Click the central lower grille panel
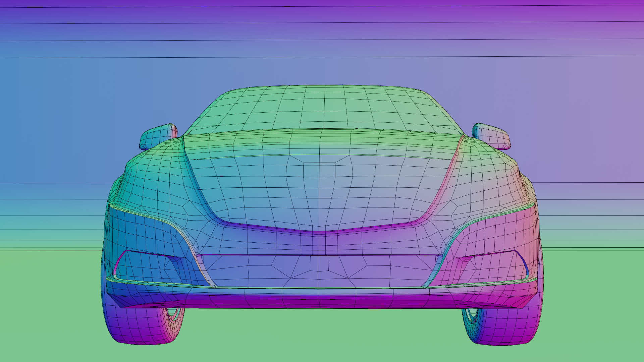This screenshot has height=362, width=644. coord(319,271)
